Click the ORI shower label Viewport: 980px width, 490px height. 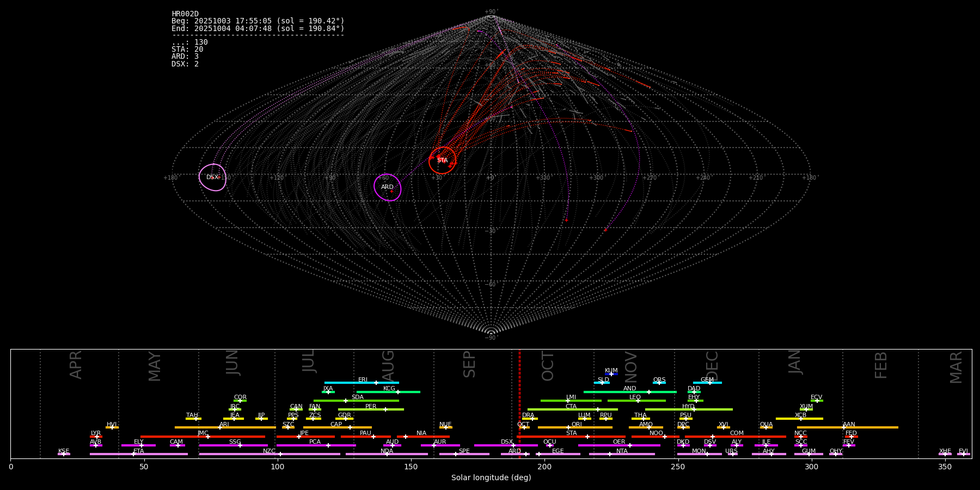[x=577, y=424]
